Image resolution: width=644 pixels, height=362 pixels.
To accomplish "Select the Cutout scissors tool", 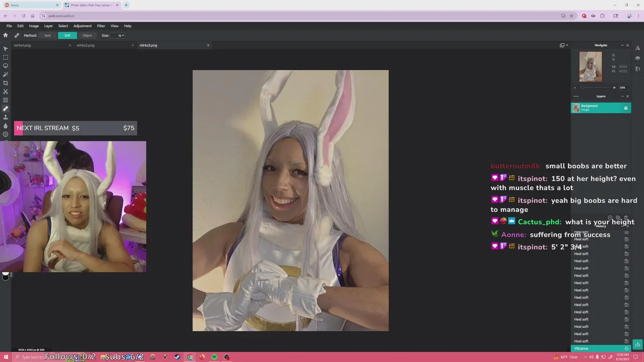I will 6,92.
